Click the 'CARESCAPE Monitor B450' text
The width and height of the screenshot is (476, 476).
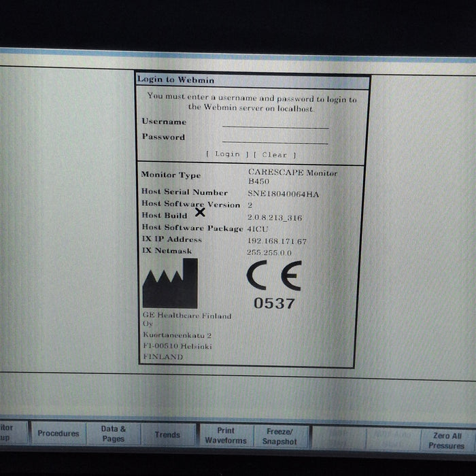[x=292, y=177]
